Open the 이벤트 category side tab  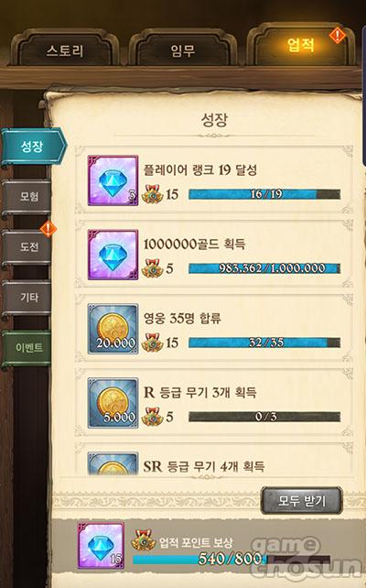[27, 348]
